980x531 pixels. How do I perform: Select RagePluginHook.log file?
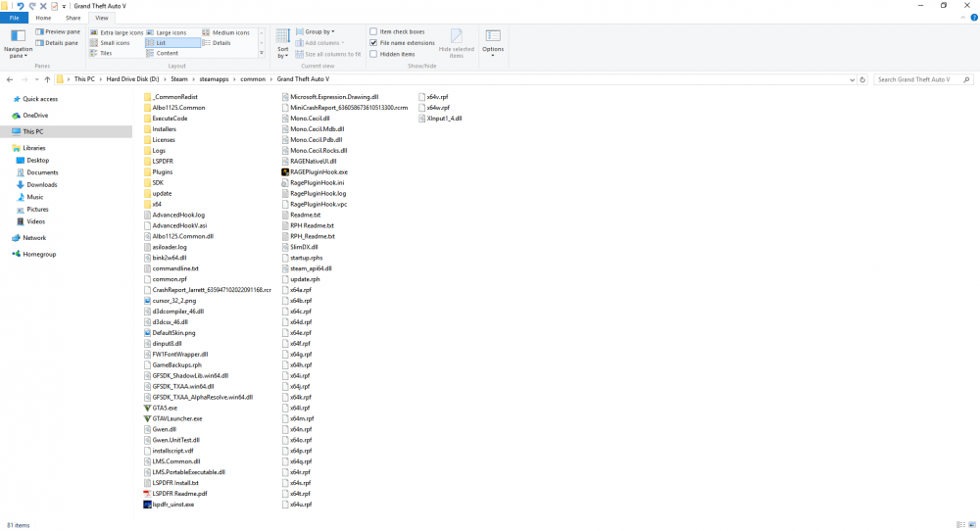[x=314, y=194]
